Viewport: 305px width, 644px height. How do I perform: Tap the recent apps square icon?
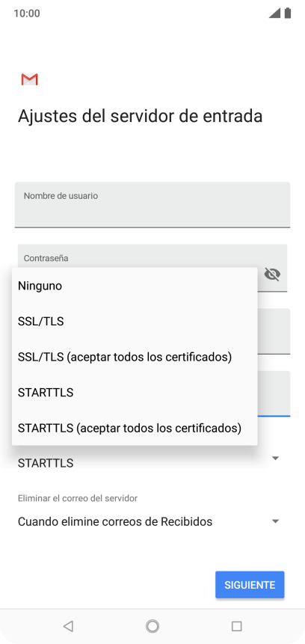pyautogui.click(x=236, y=626)
